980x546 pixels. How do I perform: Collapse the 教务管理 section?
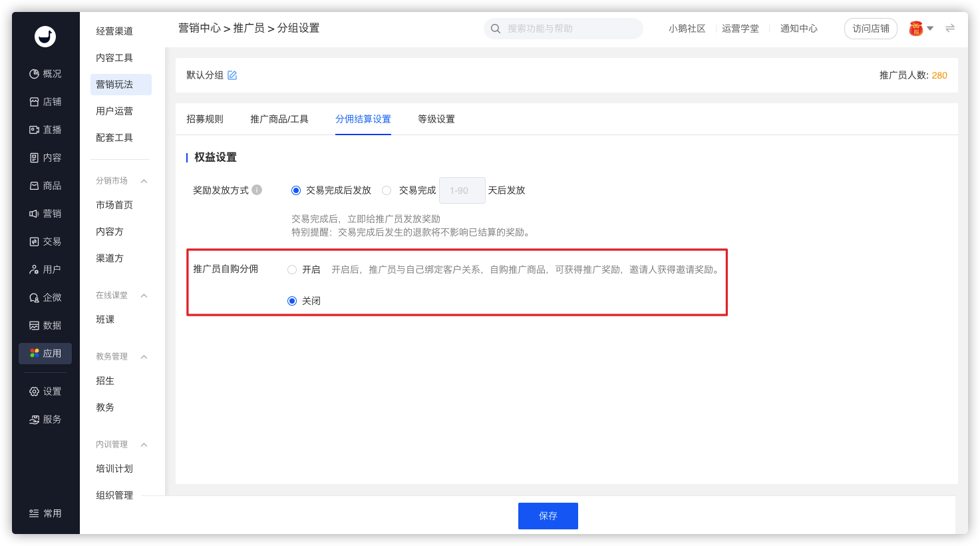point(144,357)
